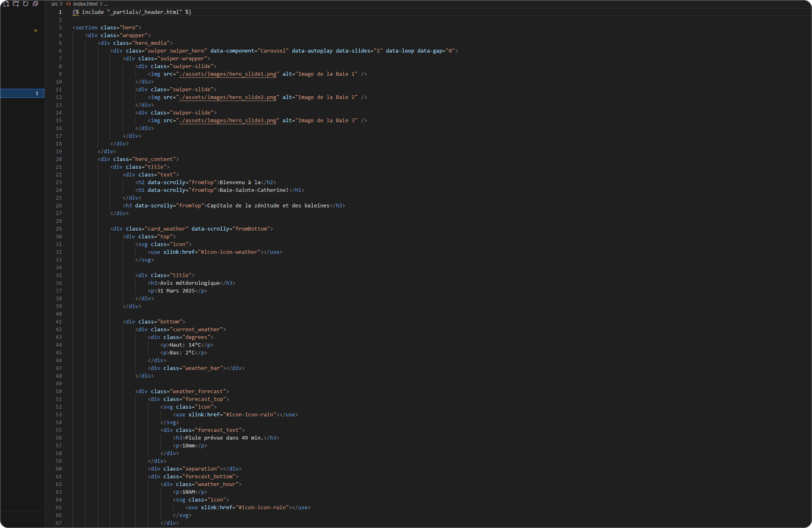
Task: Follow the hero_slide2.png image path link
Action: tap(228, 97)
